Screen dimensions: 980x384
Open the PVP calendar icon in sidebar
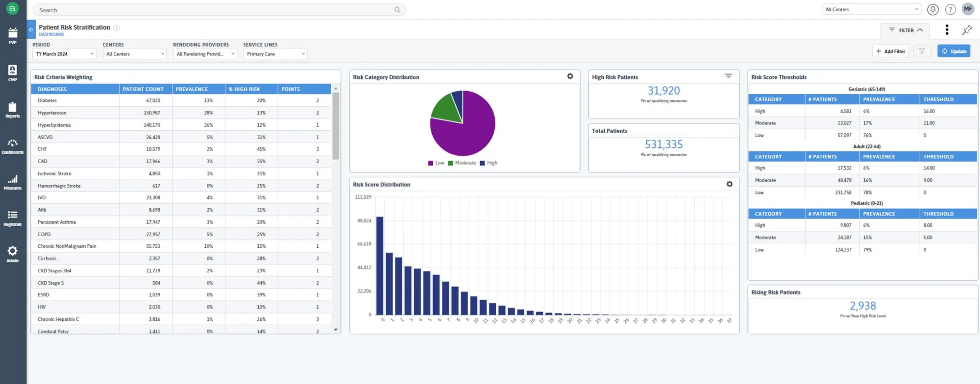pyautogui.click(x=13, y=35)
